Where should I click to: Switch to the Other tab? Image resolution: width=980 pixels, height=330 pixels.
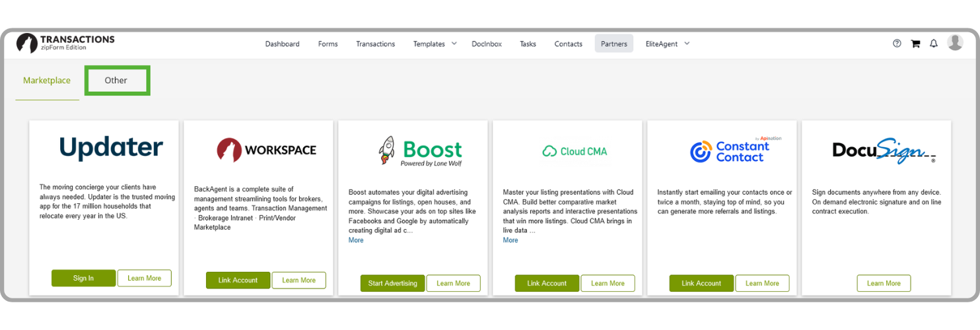point(116,81)
